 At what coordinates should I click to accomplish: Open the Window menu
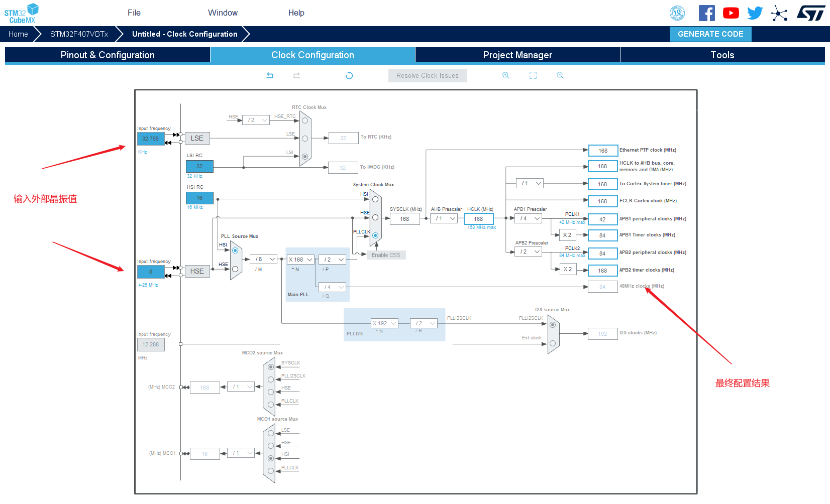click(223, 13)
